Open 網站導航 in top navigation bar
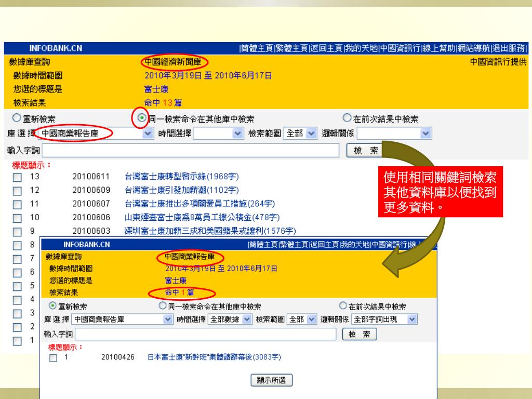Viewport: 532px width, 399px height. 474,48
